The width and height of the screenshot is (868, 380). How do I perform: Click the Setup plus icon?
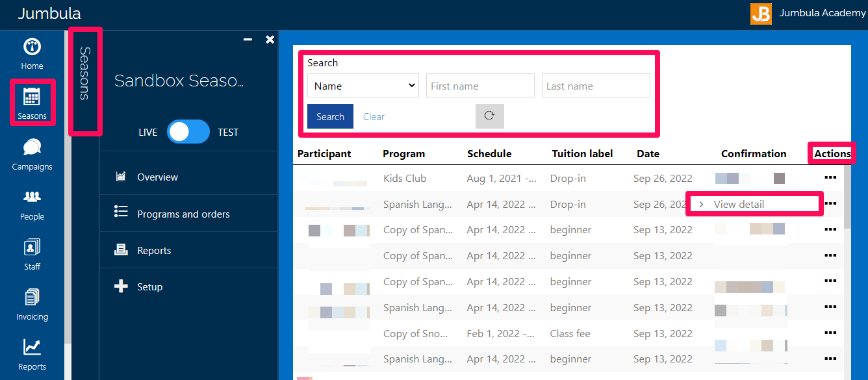pos(121,286)
